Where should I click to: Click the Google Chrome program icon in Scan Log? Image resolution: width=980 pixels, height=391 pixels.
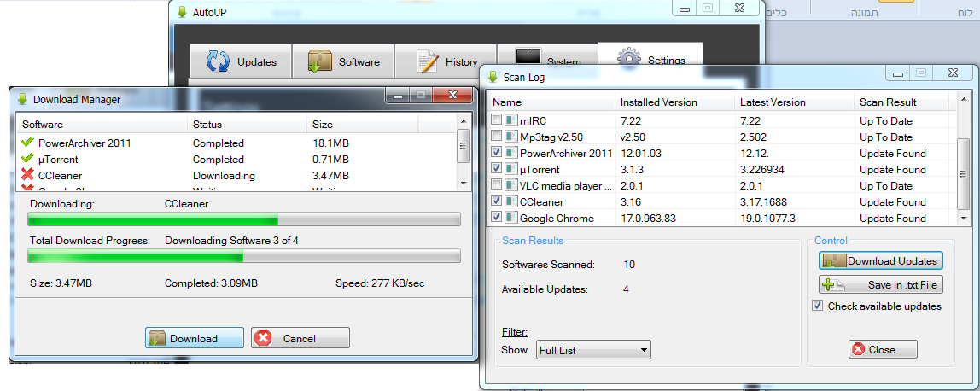(512, 218)
